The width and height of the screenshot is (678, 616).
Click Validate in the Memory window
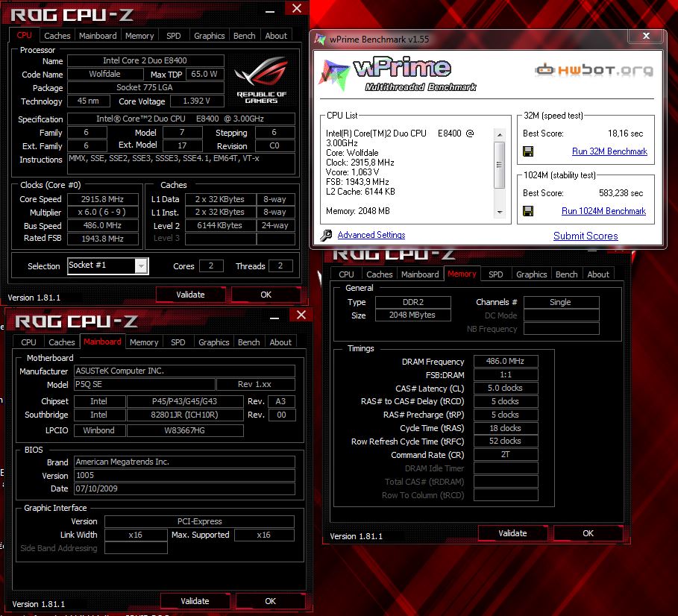(x=512, y=533)
